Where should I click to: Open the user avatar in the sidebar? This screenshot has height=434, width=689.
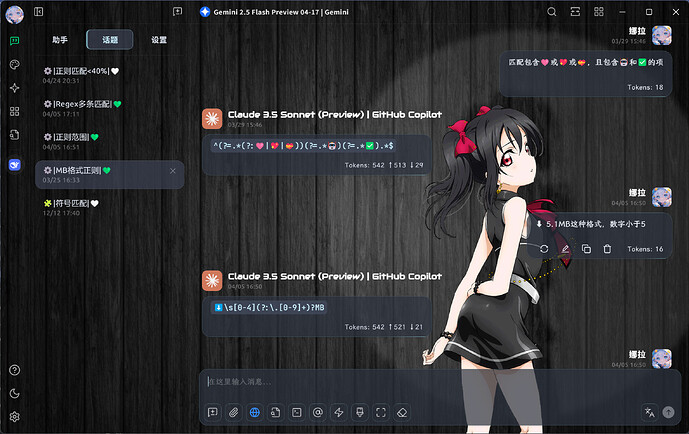[15, 14]
